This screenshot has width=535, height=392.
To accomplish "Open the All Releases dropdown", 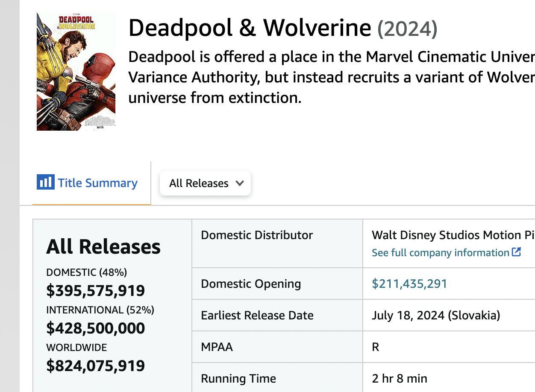I will [205, 183].
